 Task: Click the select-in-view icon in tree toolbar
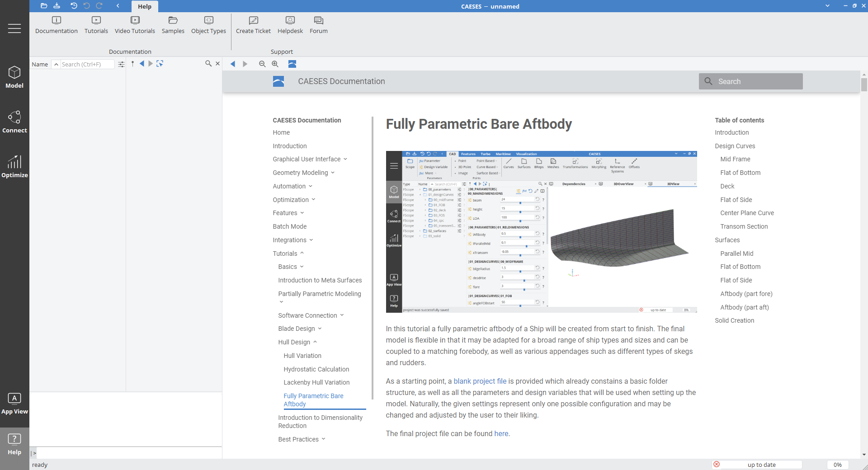pyautogui.click(x=160, y=64)
